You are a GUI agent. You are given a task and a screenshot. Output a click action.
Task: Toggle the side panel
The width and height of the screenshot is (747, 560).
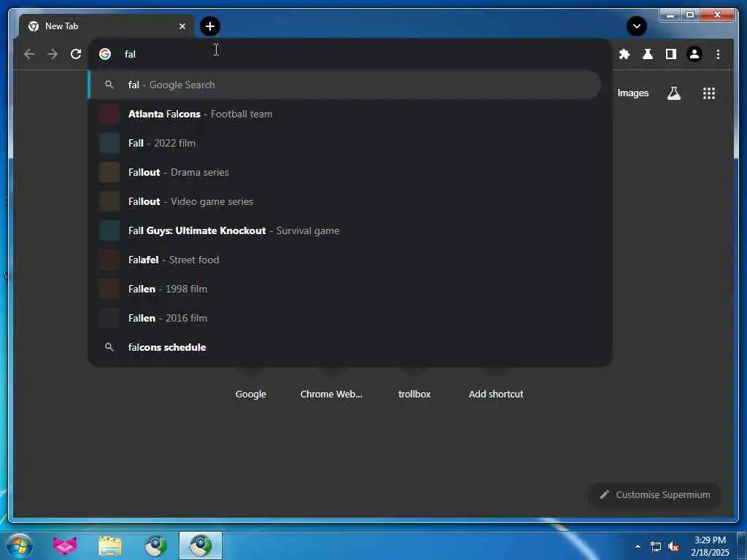tap(671, 54)
